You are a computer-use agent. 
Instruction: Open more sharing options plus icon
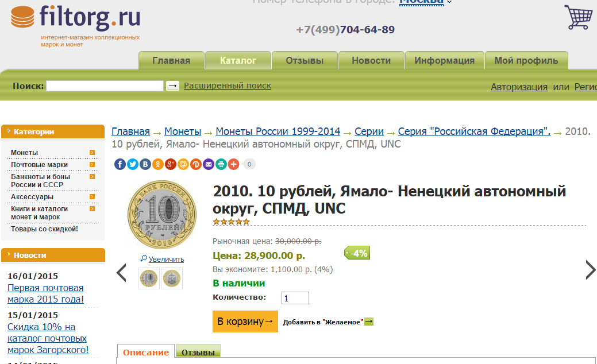[x=233, y=164]
